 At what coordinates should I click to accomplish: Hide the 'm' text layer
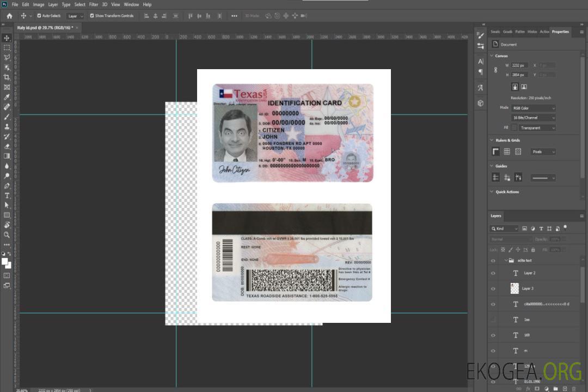coord(493,351)
